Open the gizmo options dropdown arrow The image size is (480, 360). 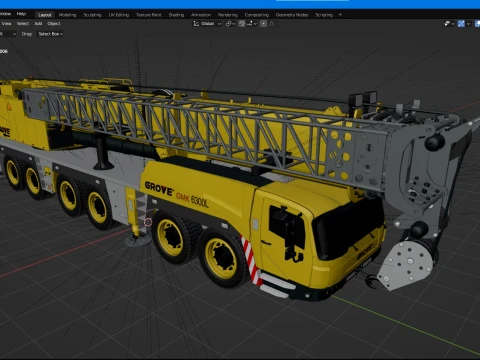pos(468,24)
